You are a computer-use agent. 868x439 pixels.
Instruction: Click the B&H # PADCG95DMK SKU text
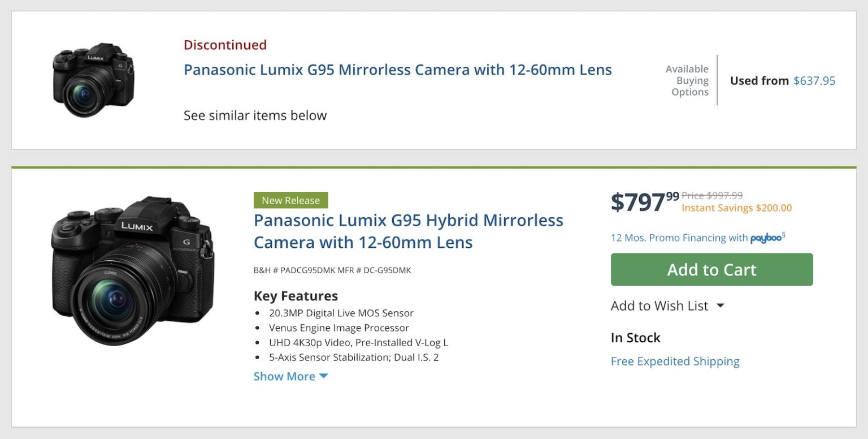pos(332,270)
